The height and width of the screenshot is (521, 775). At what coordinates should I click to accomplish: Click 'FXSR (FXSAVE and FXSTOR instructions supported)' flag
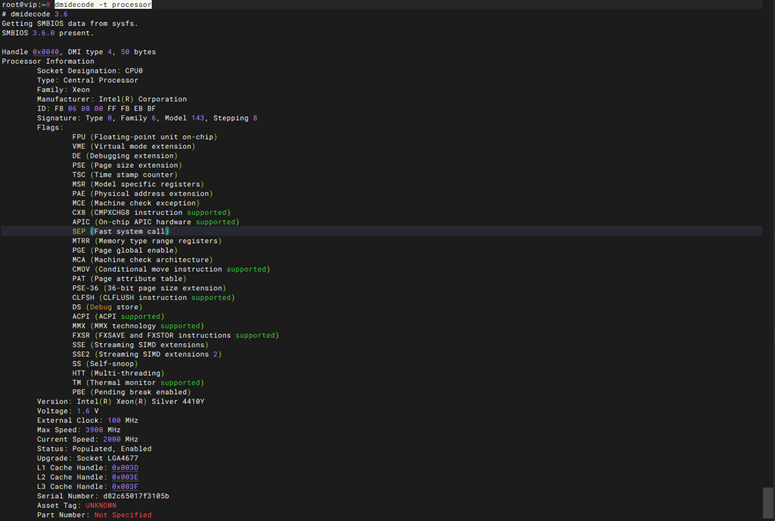point(175,335)
